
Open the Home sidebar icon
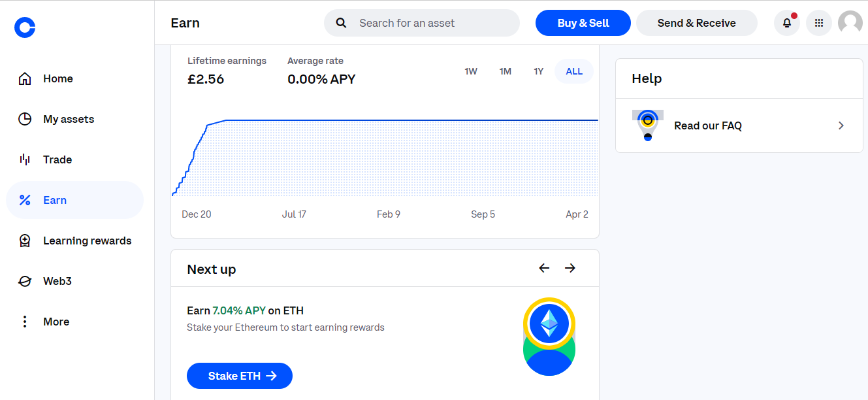tap(25, 78)
